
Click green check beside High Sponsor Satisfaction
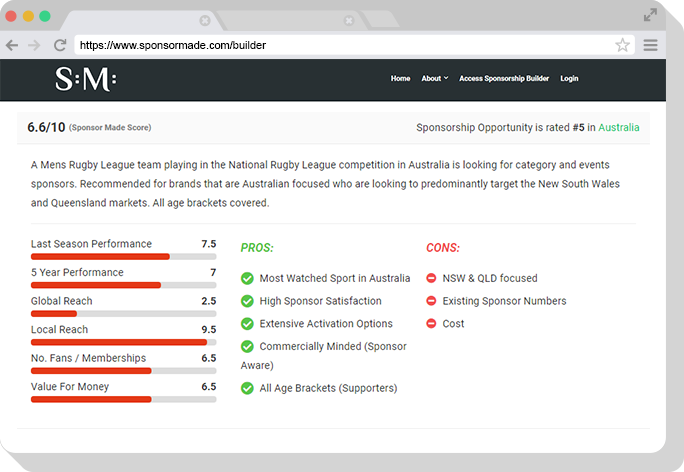[x=247, y=301]
